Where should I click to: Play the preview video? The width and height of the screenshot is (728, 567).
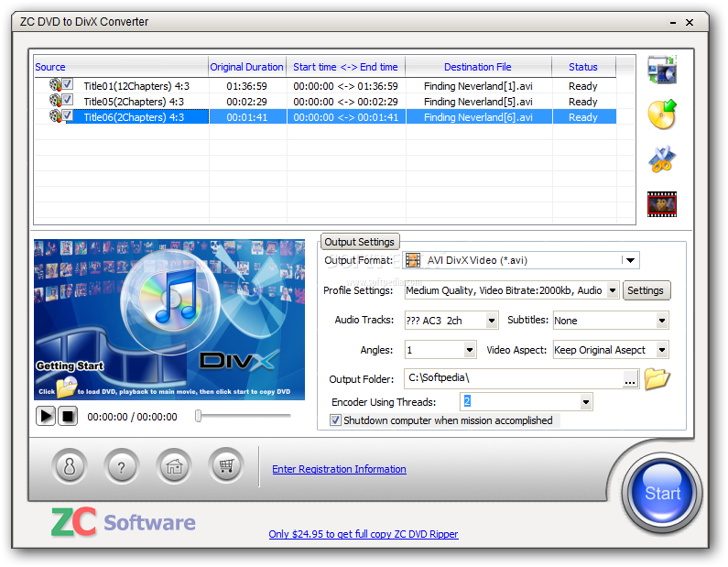[46, 416]
